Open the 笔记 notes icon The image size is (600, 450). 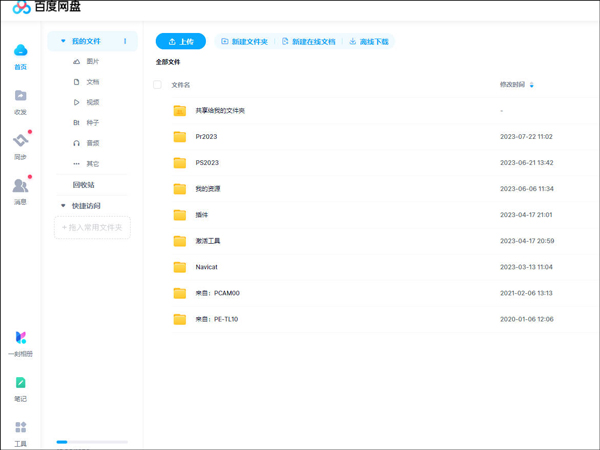[x=20, y=384]
